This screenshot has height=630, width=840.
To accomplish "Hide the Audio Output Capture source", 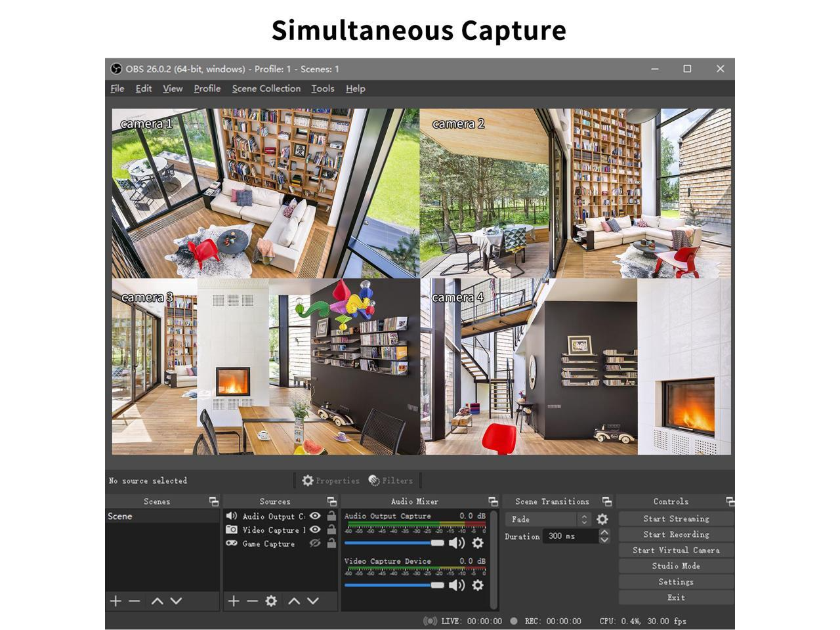I will [x=315, y=516].
